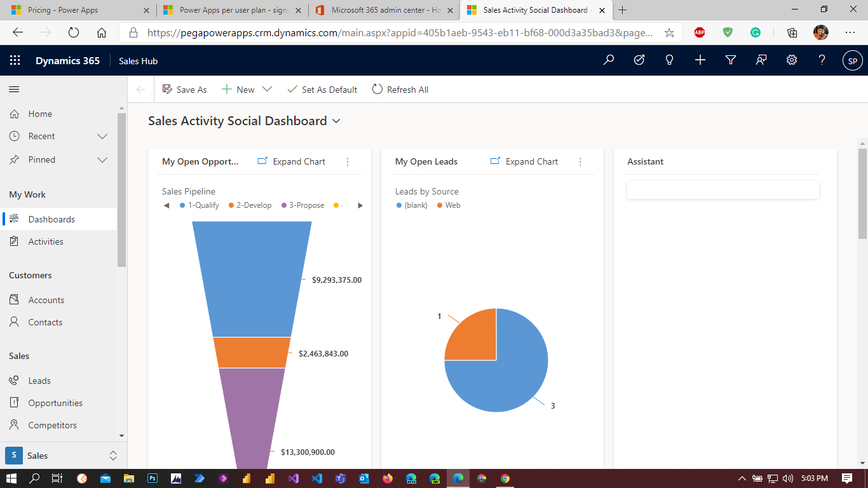Expand Chart on My Open Opportunities
Screen dimensions: 868x488
[x=292, y=161]
